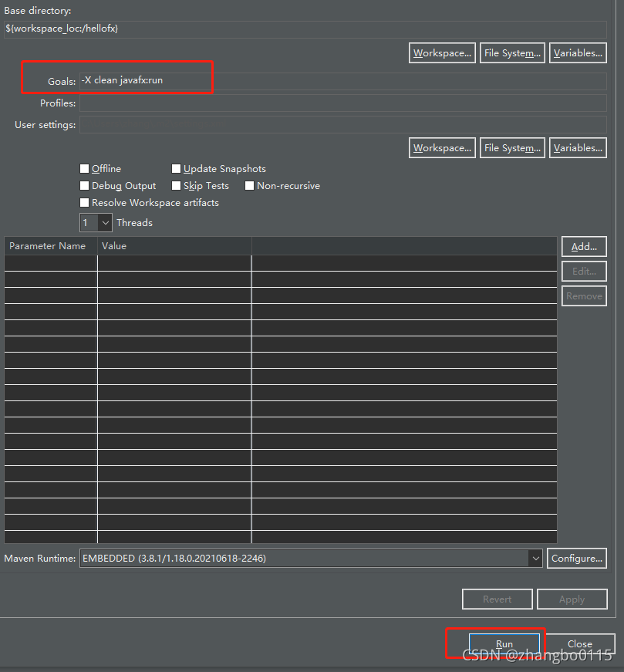Toggle the Debug Output checkbox
Screen dimensions: 624x672
pos(85,185)
